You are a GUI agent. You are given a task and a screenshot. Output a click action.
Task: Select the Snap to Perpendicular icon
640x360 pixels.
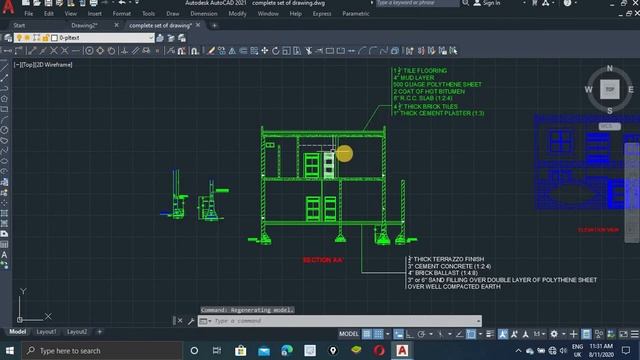[x=124, y=51]
